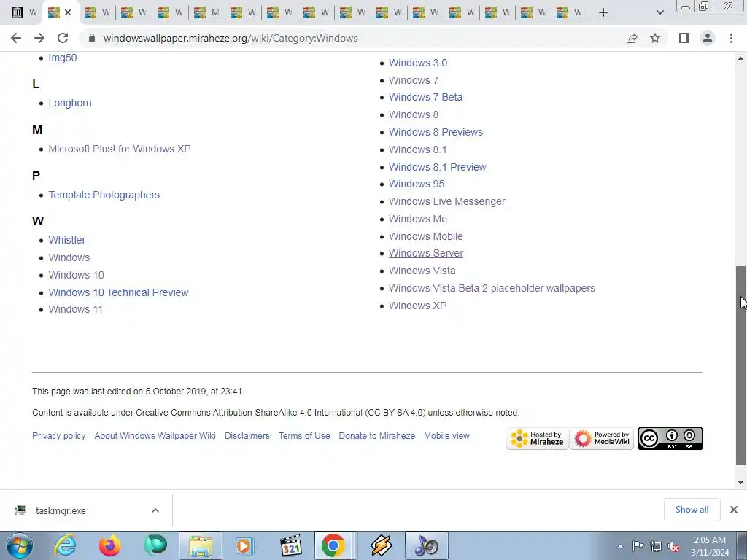Viewport: 747px width, 560px height.
Task: Show hidden system tray icons
Action: pos(620,546)
